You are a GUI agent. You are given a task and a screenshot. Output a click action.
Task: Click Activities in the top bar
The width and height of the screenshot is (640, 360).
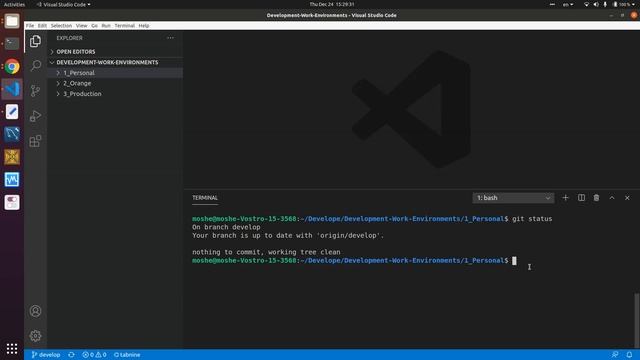(14, 4)
